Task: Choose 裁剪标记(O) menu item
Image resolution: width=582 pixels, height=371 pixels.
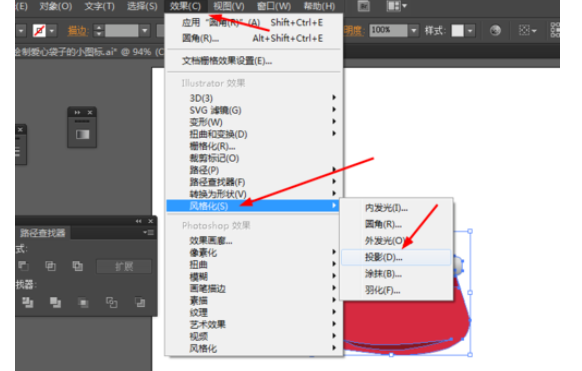Action: (253, 158)
